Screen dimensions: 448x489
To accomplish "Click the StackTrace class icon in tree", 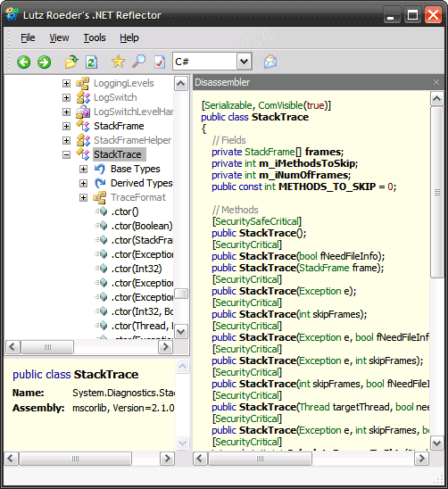I will tap(83, 154).
